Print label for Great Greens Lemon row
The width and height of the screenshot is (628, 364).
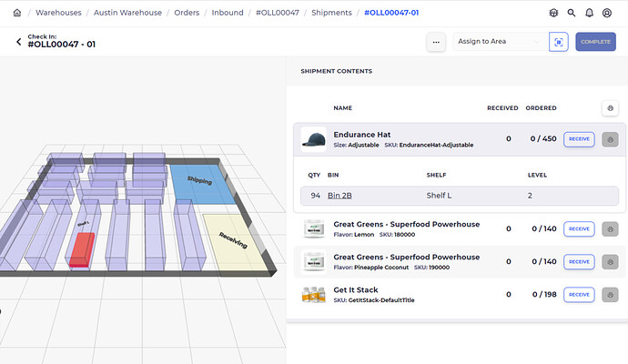pos(610,229)
